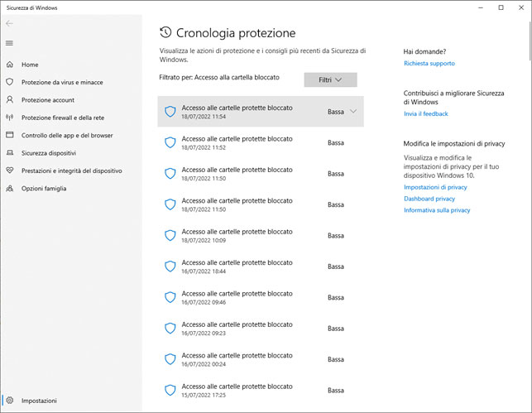Viewport: 532px width, 413px height.
Task: Click the Impostazioni gear icon
Action: point(10,400)
